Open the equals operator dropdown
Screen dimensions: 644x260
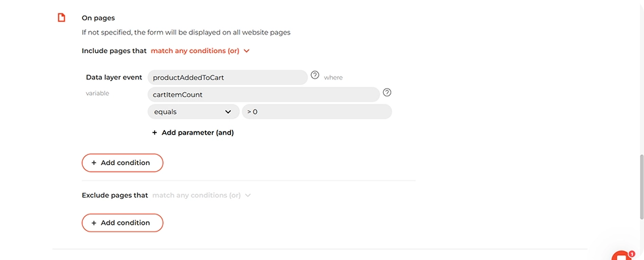194,112
